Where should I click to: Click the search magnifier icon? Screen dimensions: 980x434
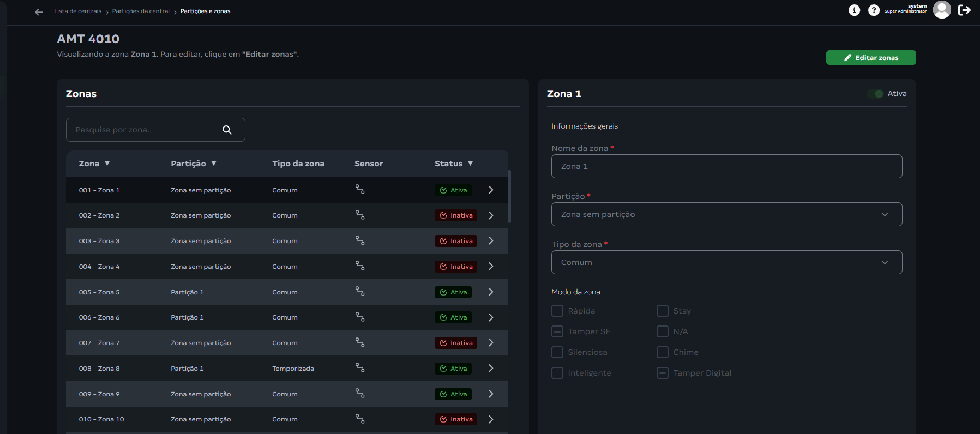tap(227, 130)
